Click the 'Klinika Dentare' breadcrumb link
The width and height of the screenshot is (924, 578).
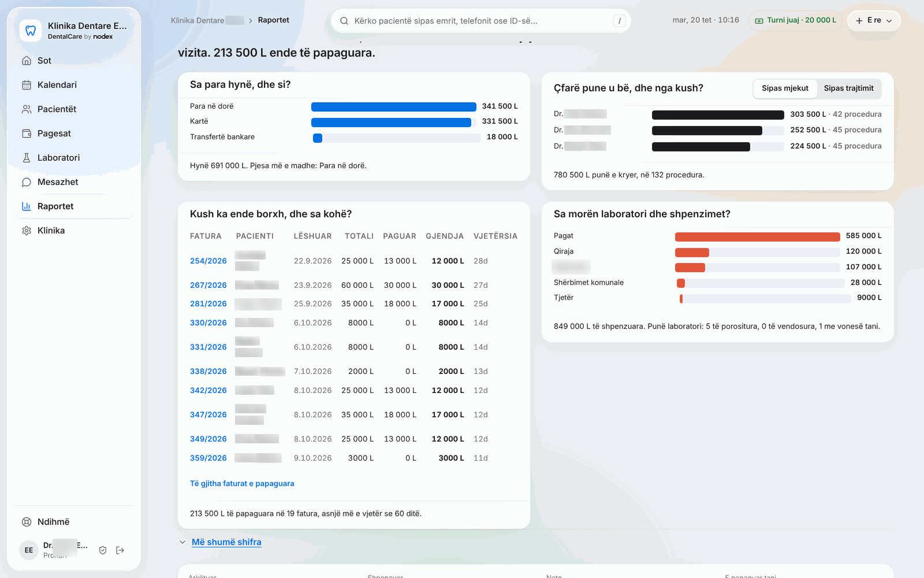[207, 20]
